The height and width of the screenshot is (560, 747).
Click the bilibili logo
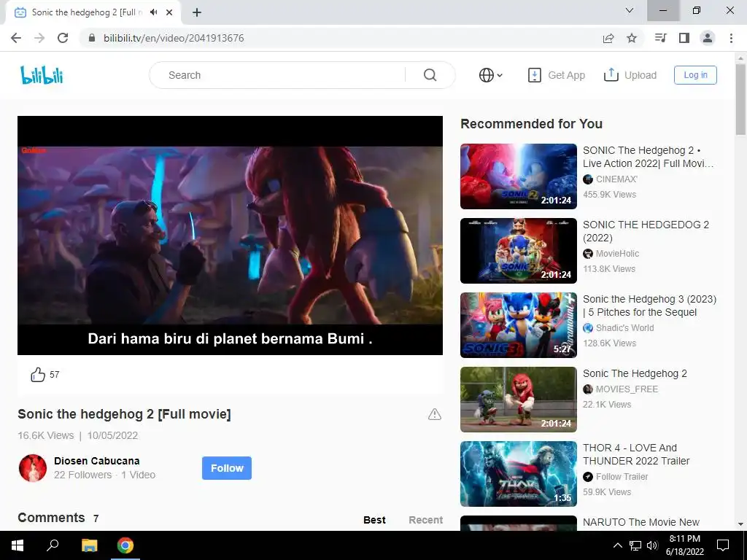click(42, 75)
